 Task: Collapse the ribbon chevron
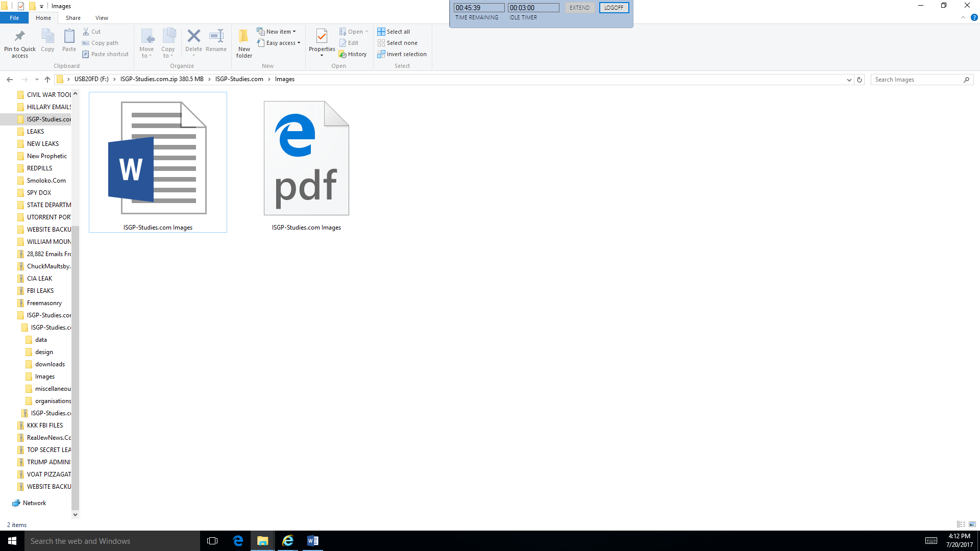[963, 17]
